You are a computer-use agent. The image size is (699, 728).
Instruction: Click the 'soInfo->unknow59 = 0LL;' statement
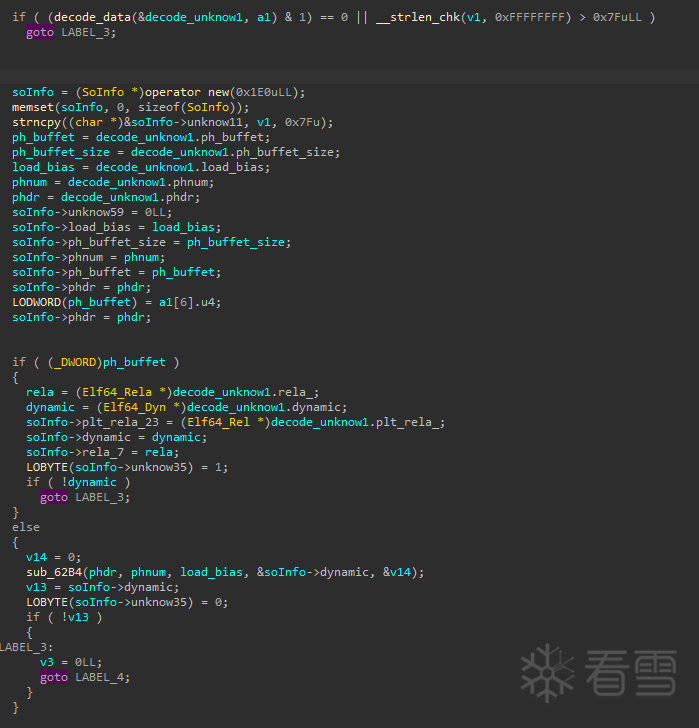click(92, 212)
